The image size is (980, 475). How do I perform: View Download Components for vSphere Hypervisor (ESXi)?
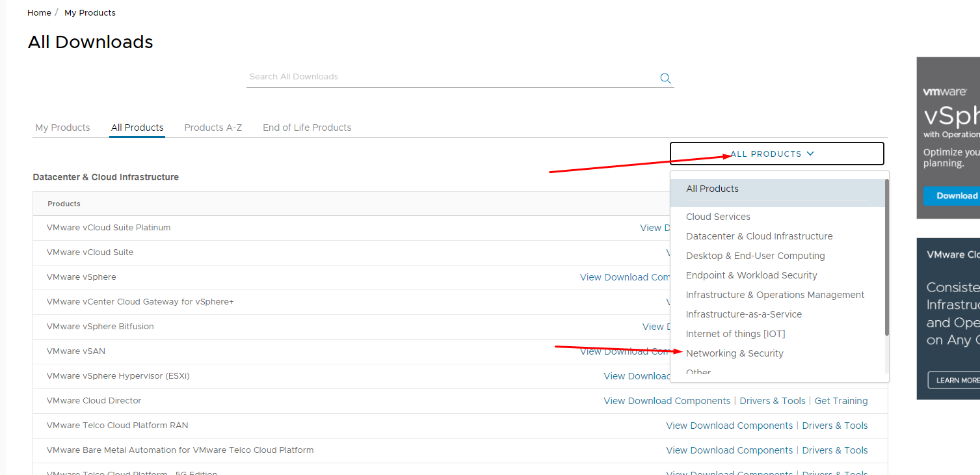(637, 376)
